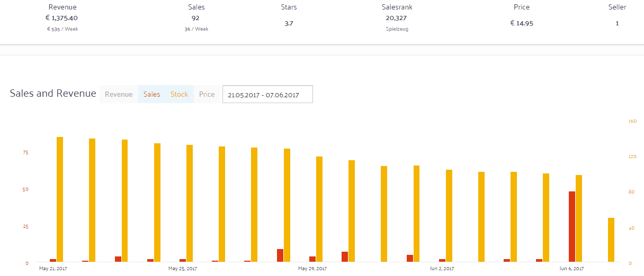644x276 pixels.
Task: Toggle the Price series button
Action: point(207,94)
